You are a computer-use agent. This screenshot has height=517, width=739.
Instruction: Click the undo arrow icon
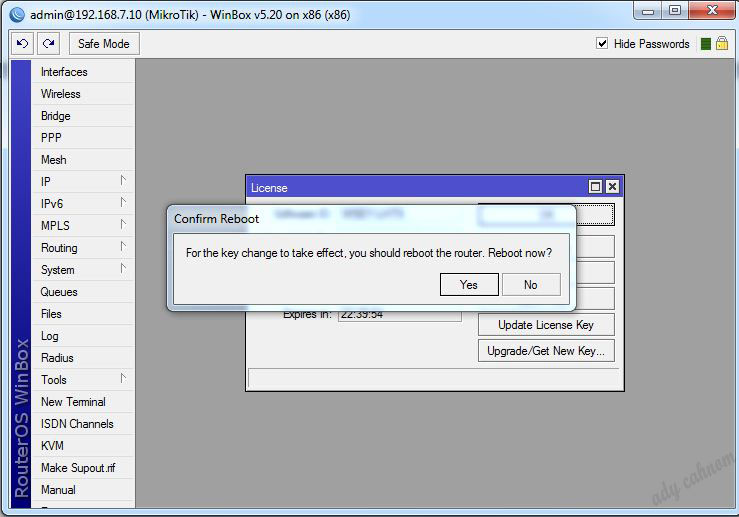[x=22, y=44]
